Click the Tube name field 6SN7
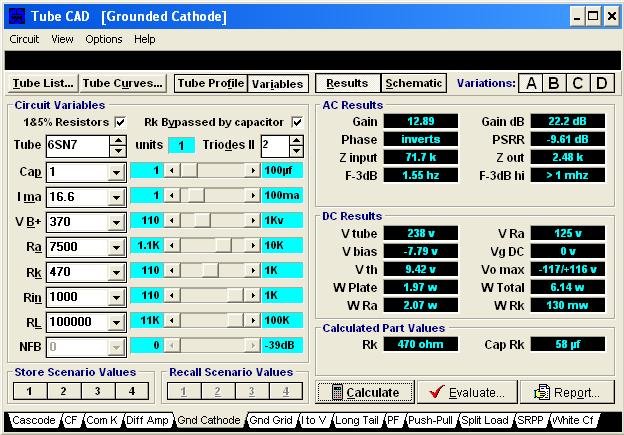 78,146
